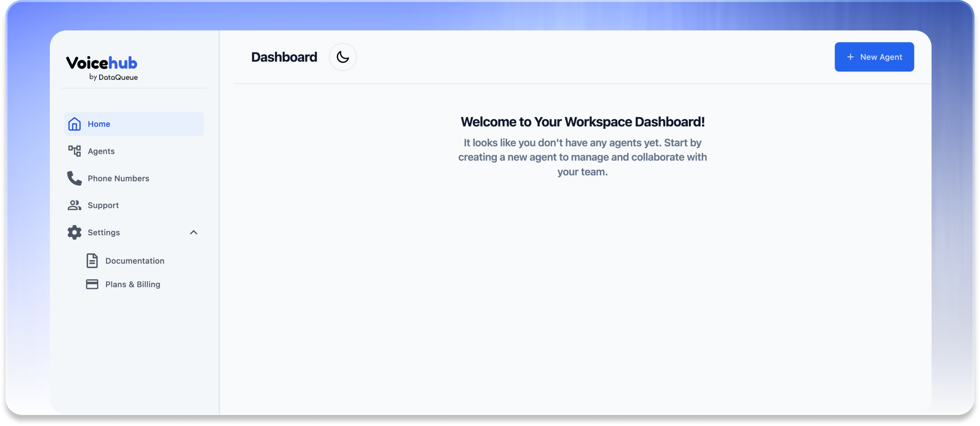The height and width of the screenshot is (426, 980).
Task: Click the Support people icon
Action: pos(74,205)
